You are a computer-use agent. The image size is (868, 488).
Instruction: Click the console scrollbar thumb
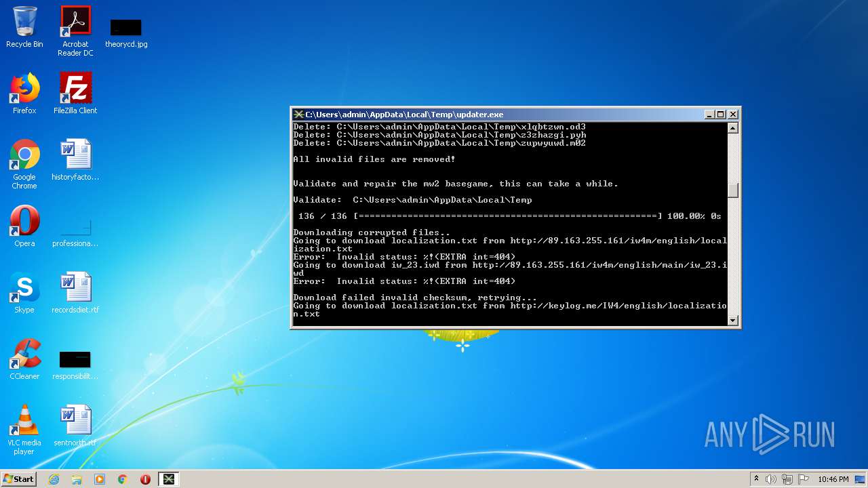[732, 190]
